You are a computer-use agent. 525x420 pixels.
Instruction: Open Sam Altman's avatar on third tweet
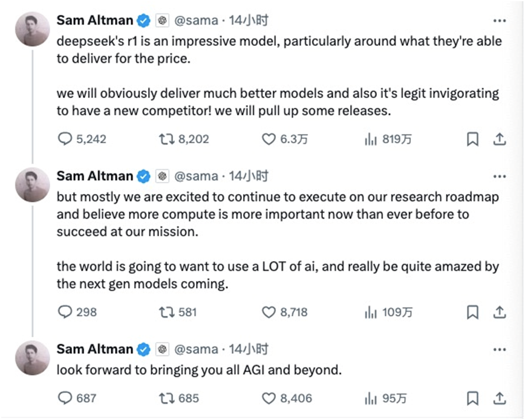[32, 358]
